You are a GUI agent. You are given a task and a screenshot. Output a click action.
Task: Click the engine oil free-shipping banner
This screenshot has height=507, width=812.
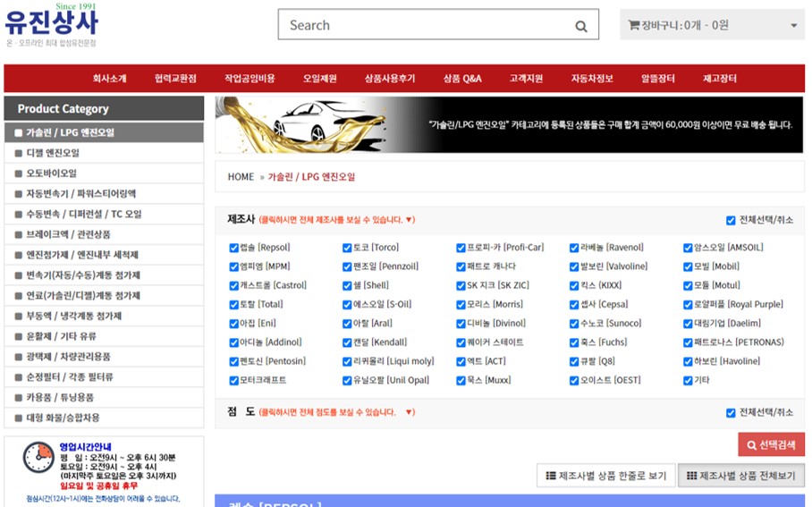coord(509,125)
